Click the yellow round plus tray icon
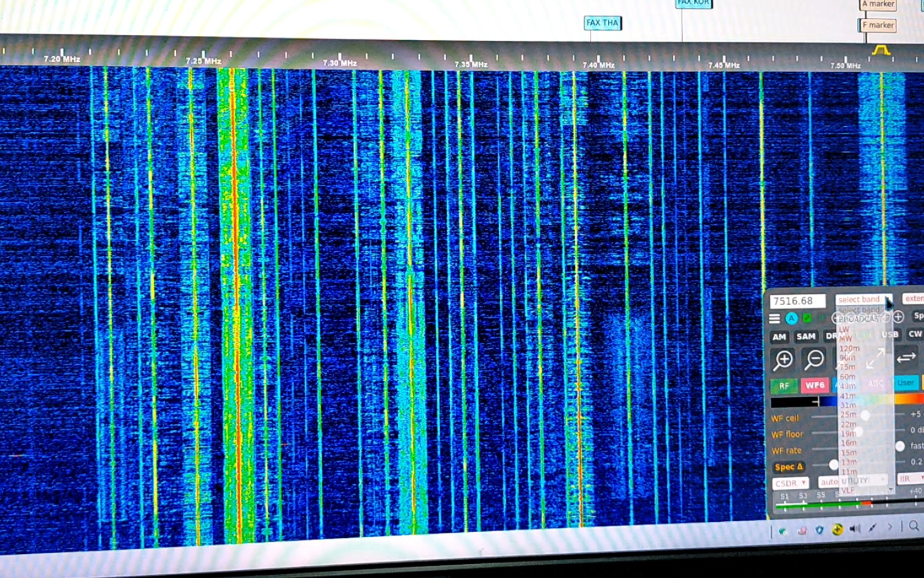 [x=837, y=529]
